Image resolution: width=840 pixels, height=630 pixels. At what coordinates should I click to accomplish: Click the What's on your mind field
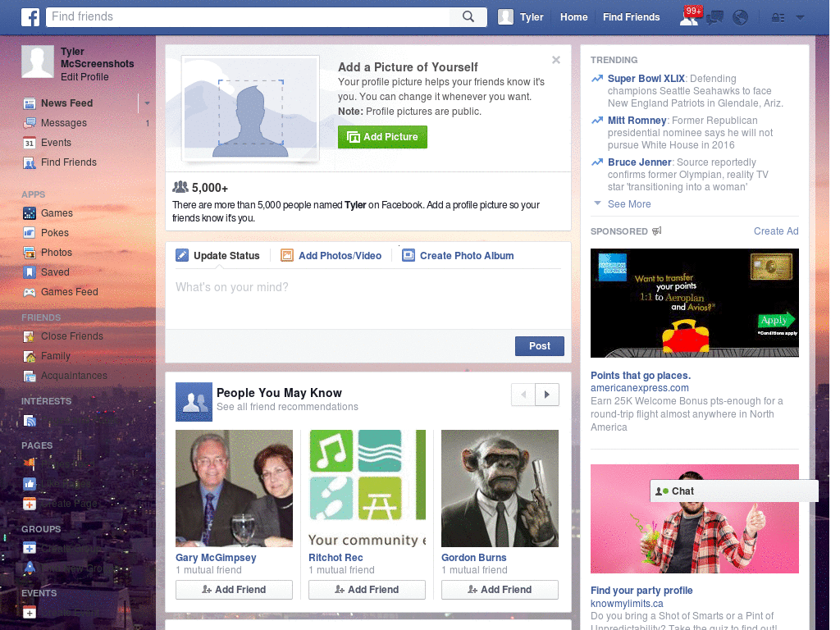tap(367, 288)
